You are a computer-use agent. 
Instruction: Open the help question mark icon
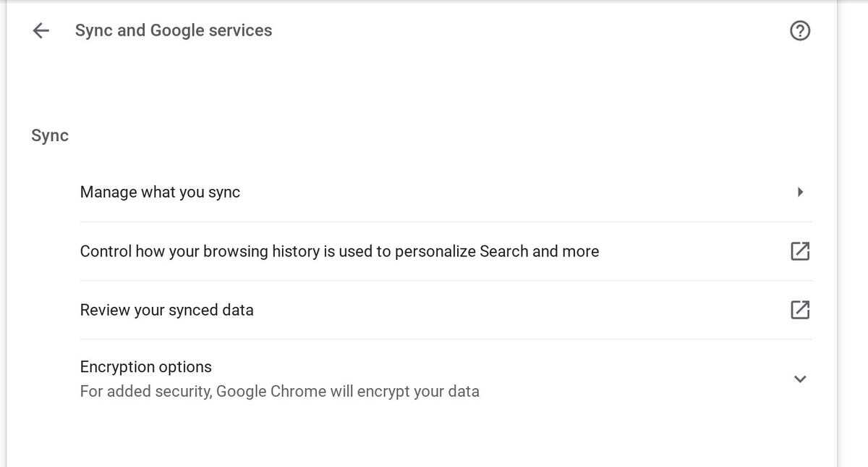tap(800, 30)
